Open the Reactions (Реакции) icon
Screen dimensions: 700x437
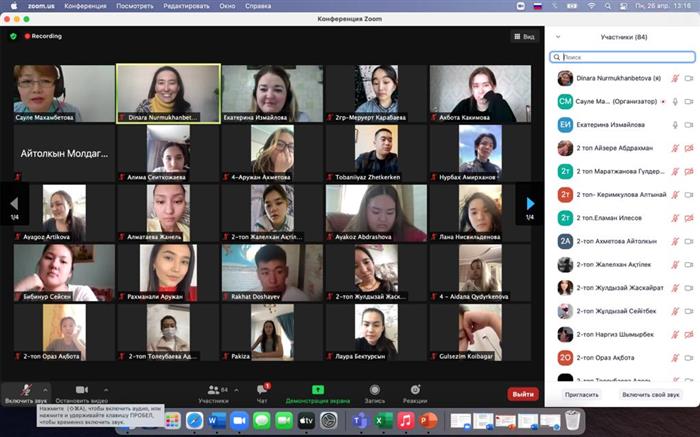[415, 389]
